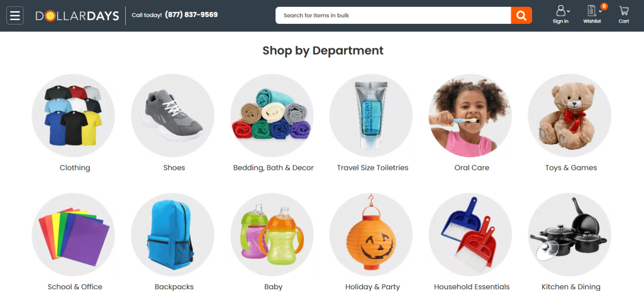Screen dimensions: 644x291
Task: Open the Sign in account icon
Action: point(560,11)
